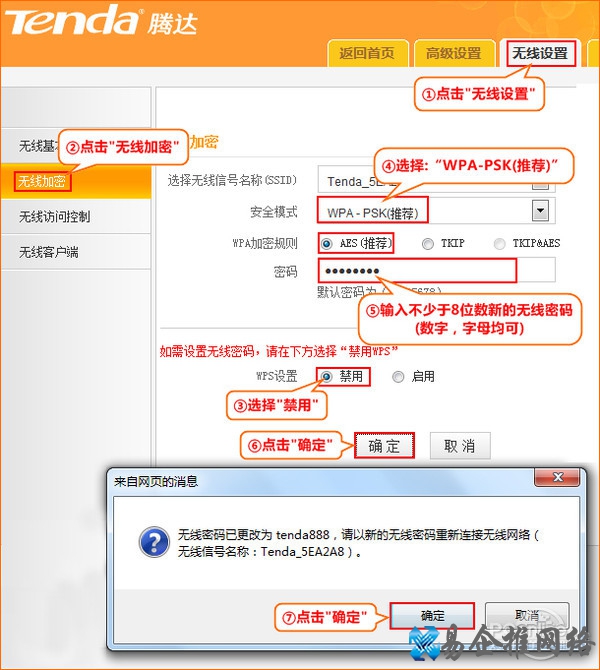
Task: Click the 来自网页的消息 dialog title
Action: pyautogui.click(x=156, y=482)
